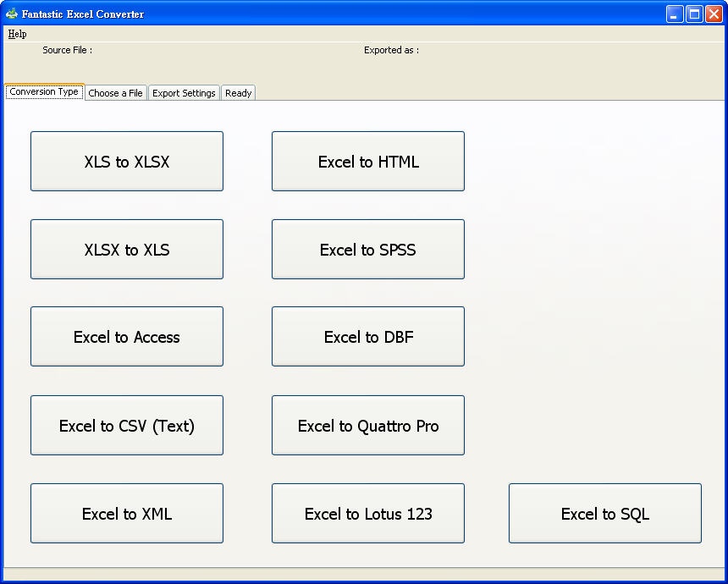Screen dimensions: 728x584
Task: Choose XLSX to XLS conversion
Action: [x=127, y=250]
